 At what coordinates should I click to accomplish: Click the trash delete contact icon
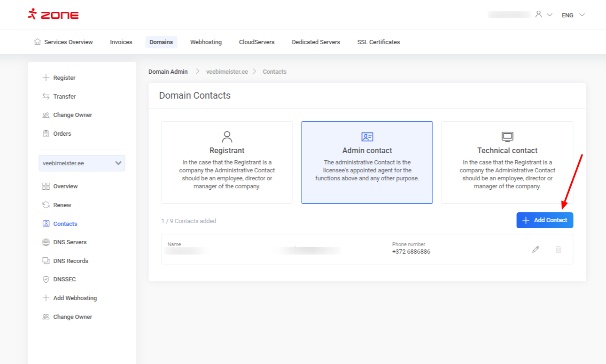558,249
